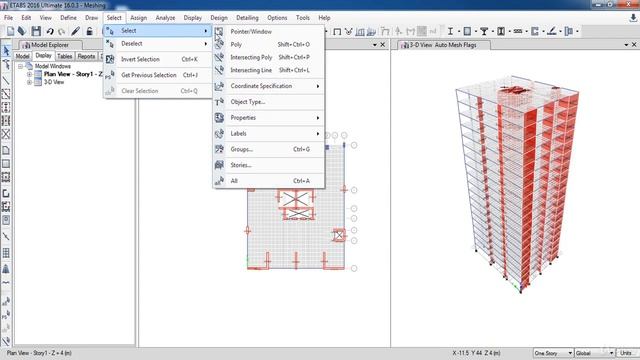Choose Groups... select option
The width and height of the screenshot is (640, 360).
269,149
